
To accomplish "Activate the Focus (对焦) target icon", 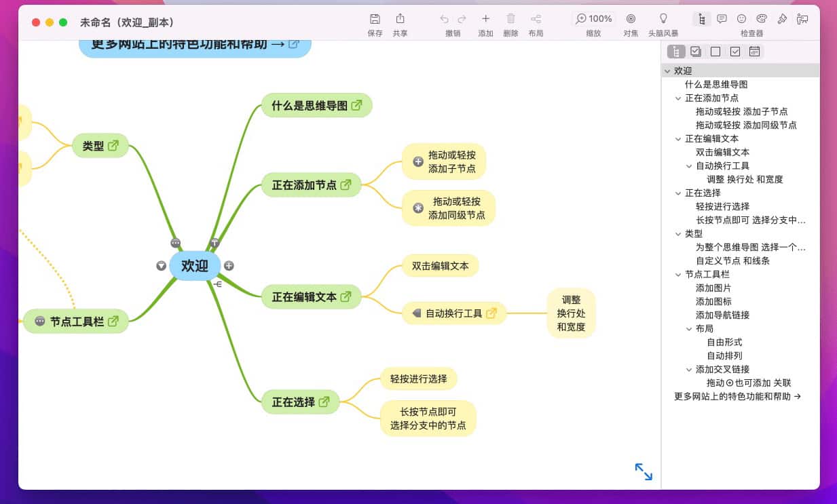I will (x=631, y=19).
